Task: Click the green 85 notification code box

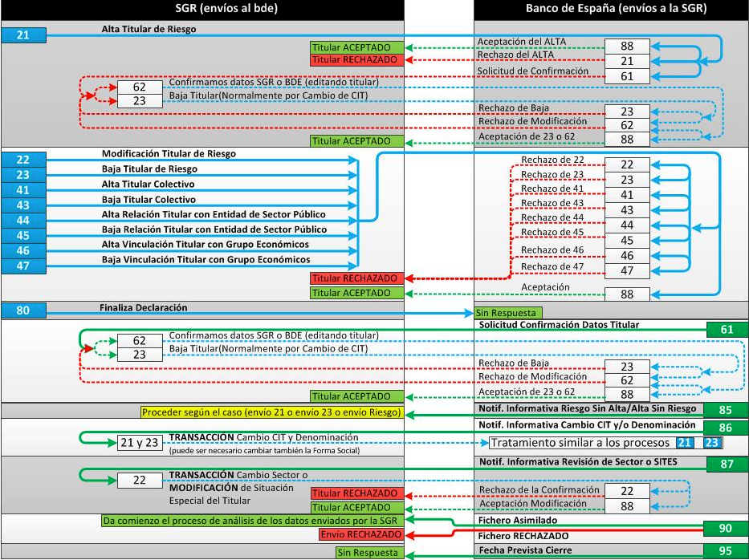Action: pyautogui.click(x=727, y=411)
